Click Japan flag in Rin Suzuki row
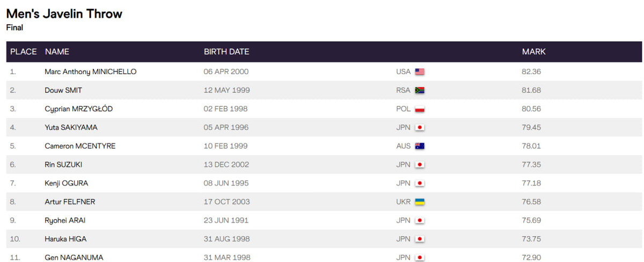Screen dimensions: 644x262 tap(420, 165)
